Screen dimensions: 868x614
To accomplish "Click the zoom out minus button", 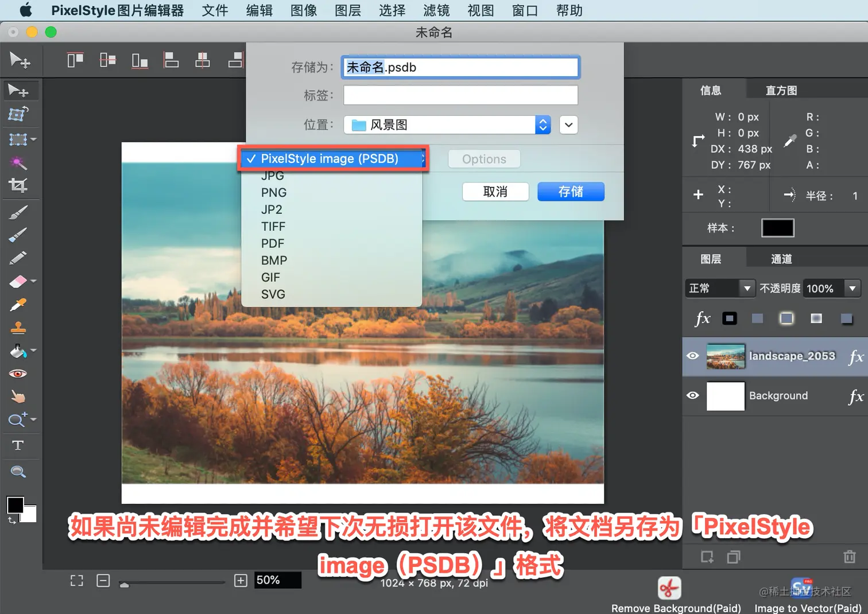I will pyautogui.click(x=103, y=581).
